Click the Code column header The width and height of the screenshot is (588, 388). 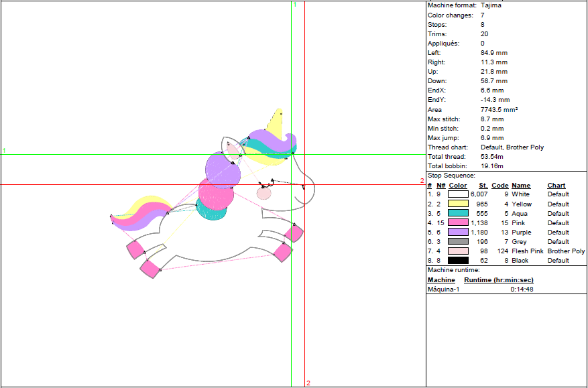(x=499, y=186)
